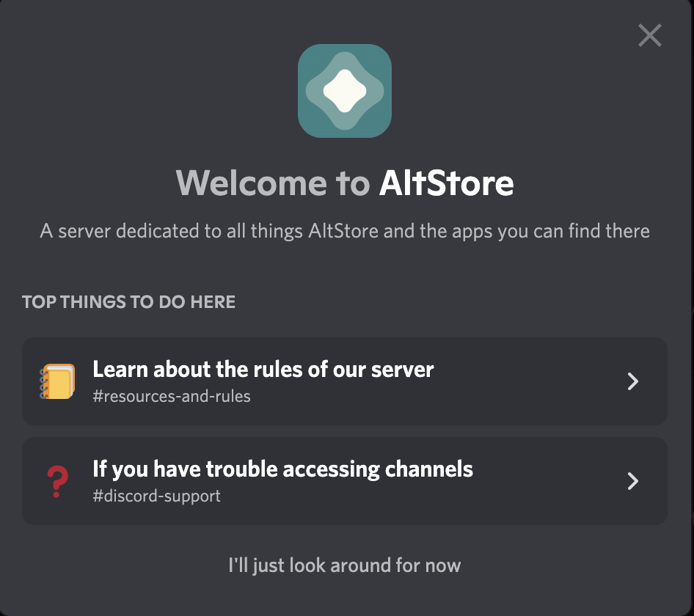Click the AltStore server logo
This screenshot has height=616, width=694.
click(x=345, y=91)
